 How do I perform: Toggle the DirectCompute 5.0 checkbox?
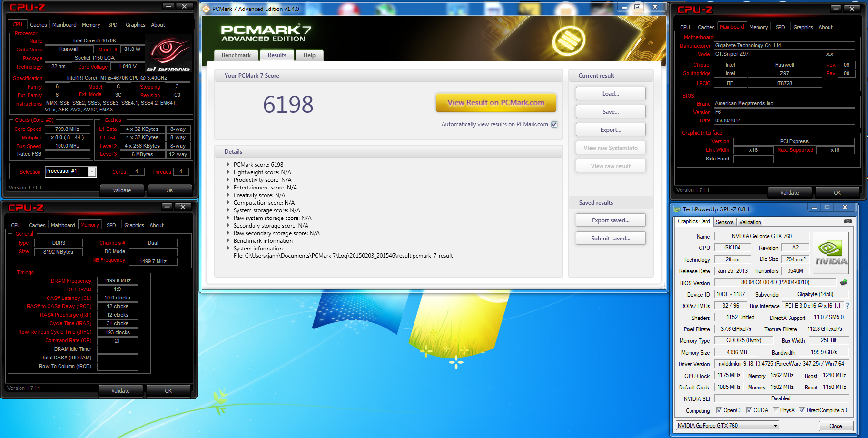[x=802, y=410]
